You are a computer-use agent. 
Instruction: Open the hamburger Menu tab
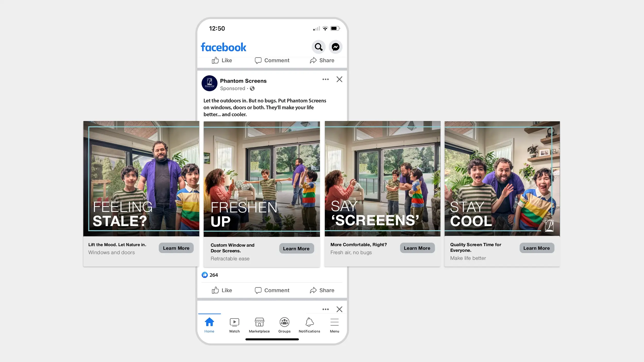coord(334,325)
